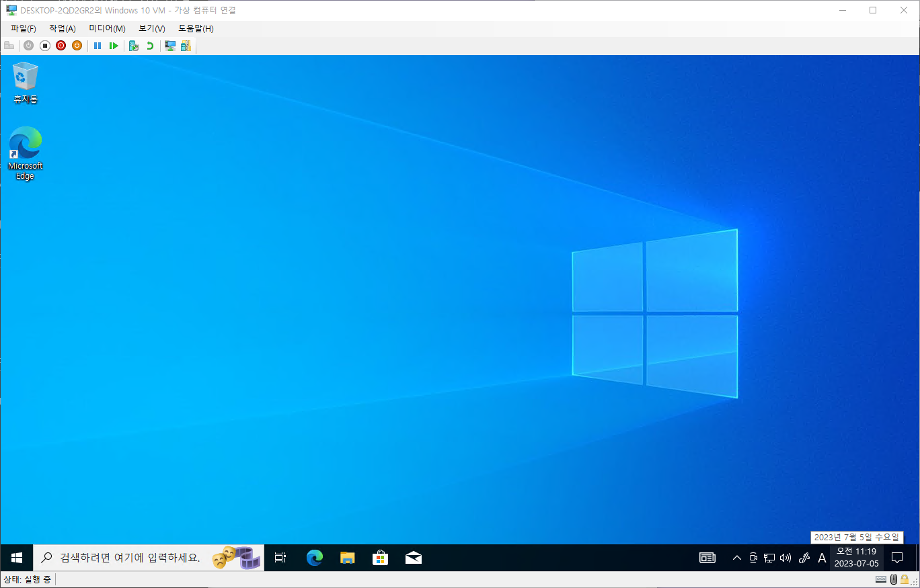Click the last toolbar icon with yellow folder
Screen dimensions: 920x588
(186, 46)
